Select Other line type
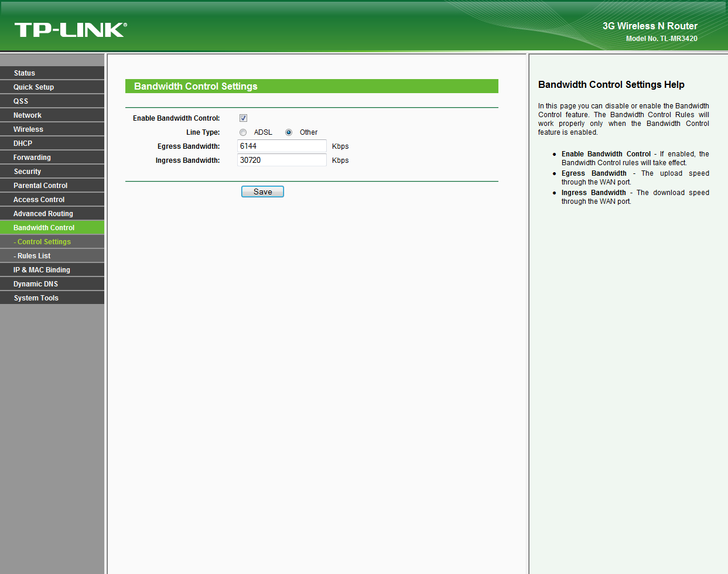 [289, 132]
